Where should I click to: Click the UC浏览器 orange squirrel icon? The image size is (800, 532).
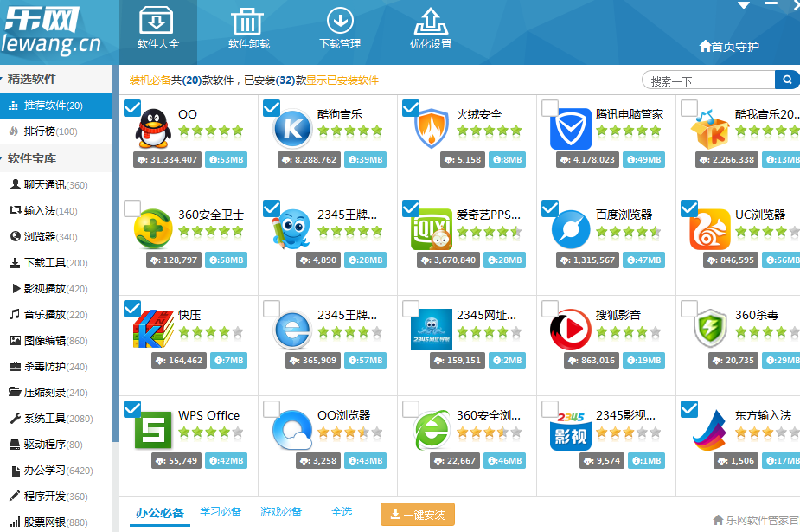(710, 229)
